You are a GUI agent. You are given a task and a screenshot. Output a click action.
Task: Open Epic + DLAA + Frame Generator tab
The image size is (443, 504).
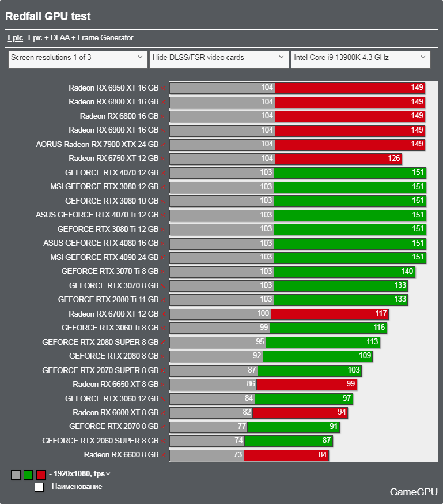[x=81, y=37]
